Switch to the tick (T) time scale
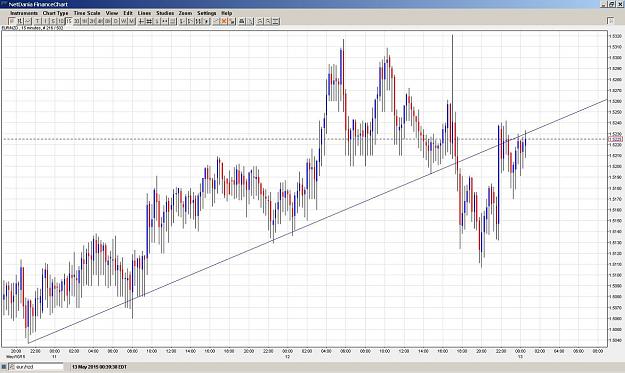 coord(37,21)
